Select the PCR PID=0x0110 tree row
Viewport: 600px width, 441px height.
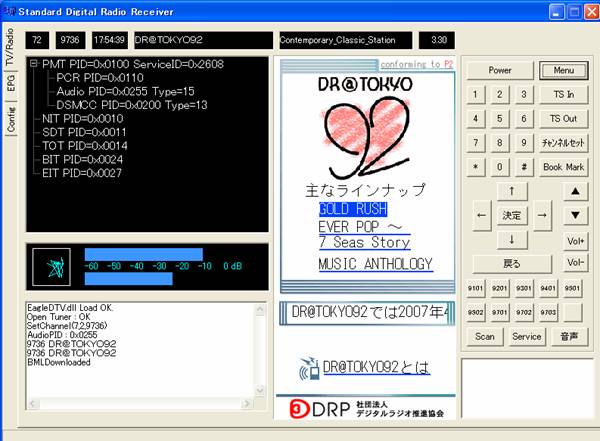100,78
